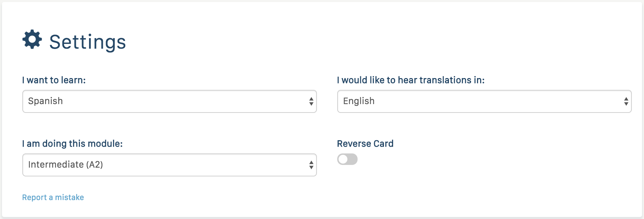644x219 pixels.
Task: Click the white knob of the Reverse Card toggle
Action: coord(343,159)
